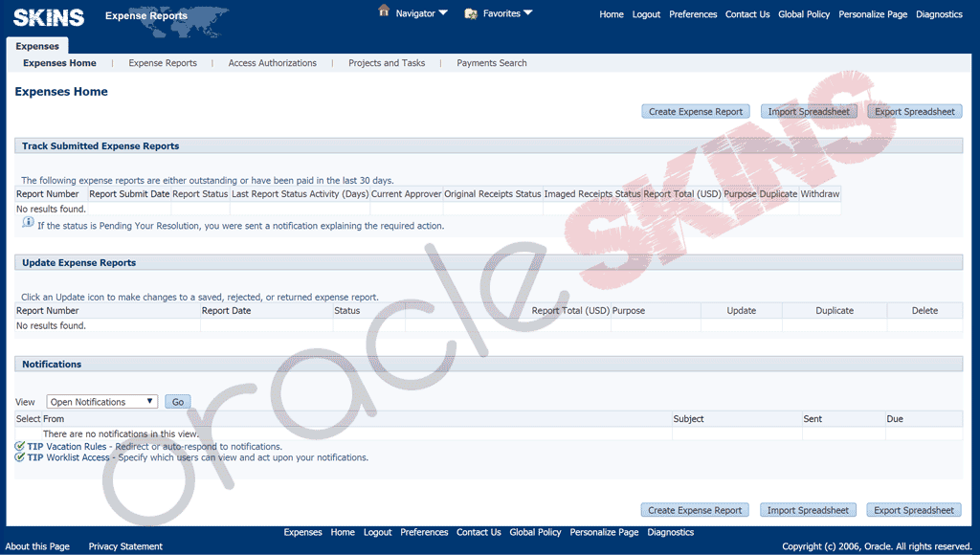This screenshot has height=555, width=980.
Task: Expand the Navigator dropdown arrow
Action: [443, 13]
